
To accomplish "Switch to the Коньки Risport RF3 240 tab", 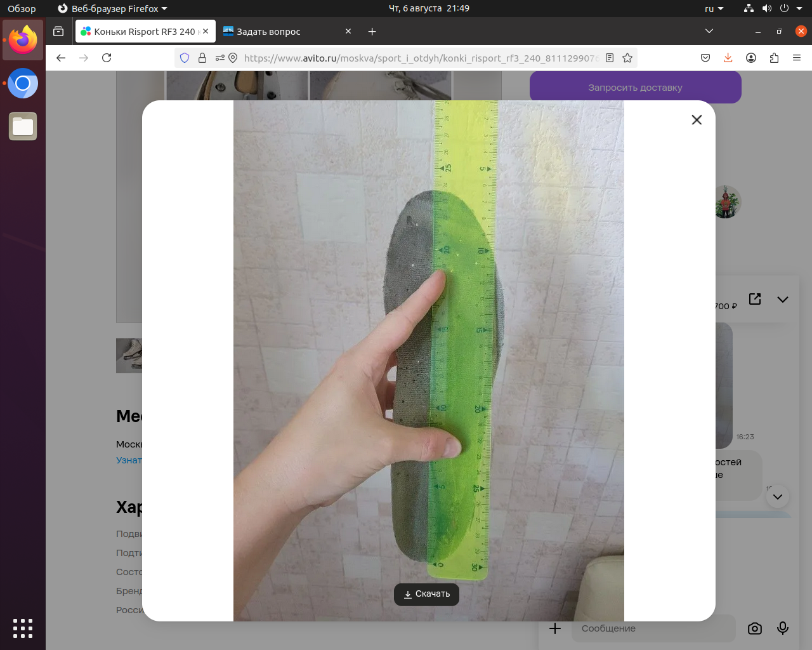I will coord(145,31).
